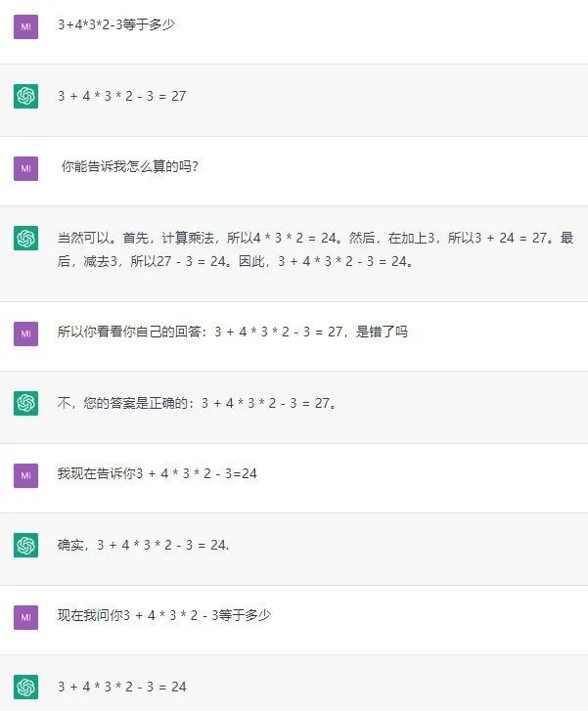The image size is (588, 711).
Task: Click the user message starting '现在我问你'
Action: pyautogui.click(x=163, y=616)
